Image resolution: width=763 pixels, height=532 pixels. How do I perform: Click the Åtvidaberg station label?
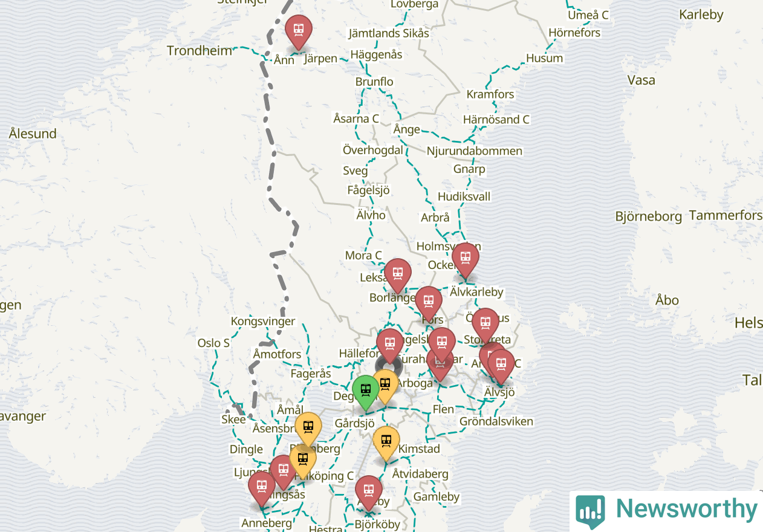point(420,473)
